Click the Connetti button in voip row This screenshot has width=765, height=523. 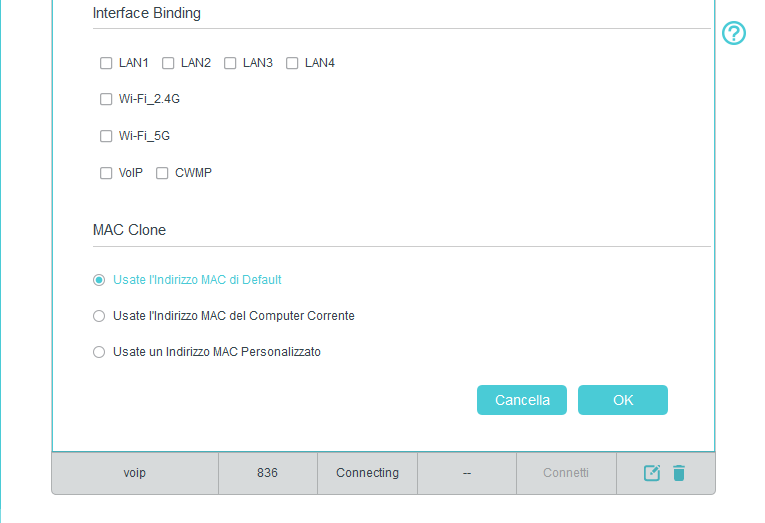(x=566, y=473)
